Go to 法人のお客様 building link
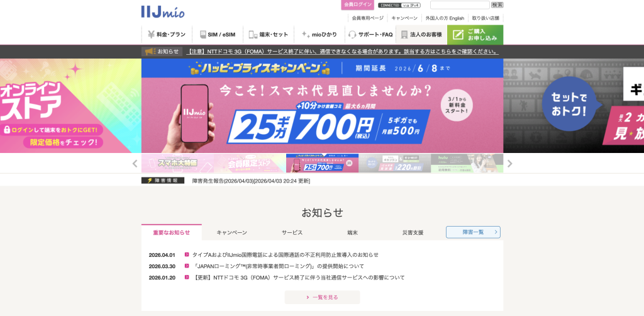This screenshot has width=644, height=316. click(x=421, y=35)
